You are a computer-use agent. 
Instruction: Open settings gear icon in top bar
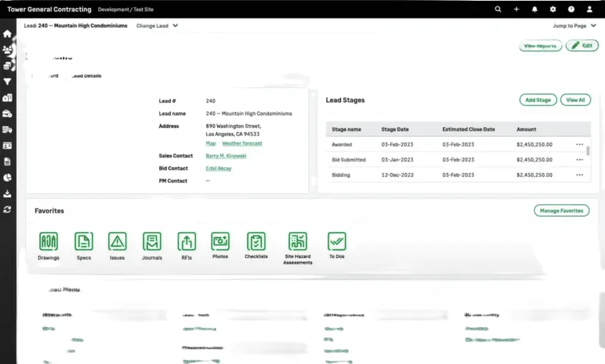tap(553, 9)
